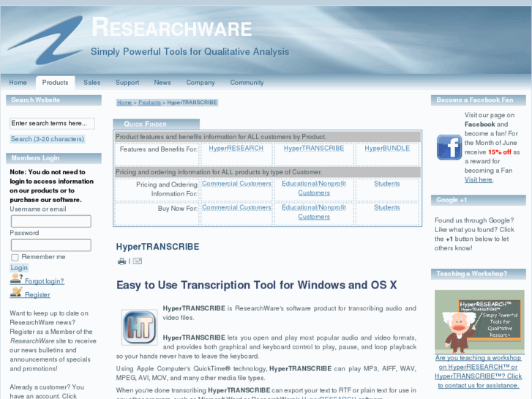Image resolution: width=532 pixels, height=399 pixels.
Task: Toggle the Remember me checkbox
Action: click(x=15, y=258)
